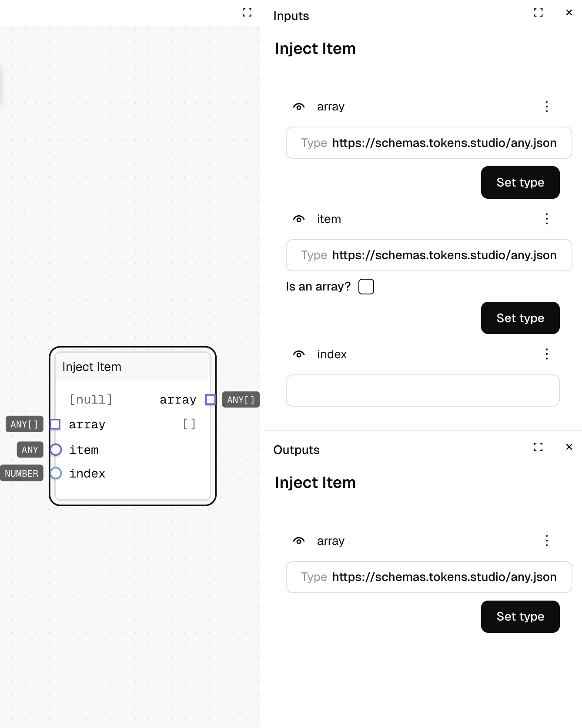582x728 pixels.
Task: Click the ANY[] label at array output
Action: tap(241, 400)
